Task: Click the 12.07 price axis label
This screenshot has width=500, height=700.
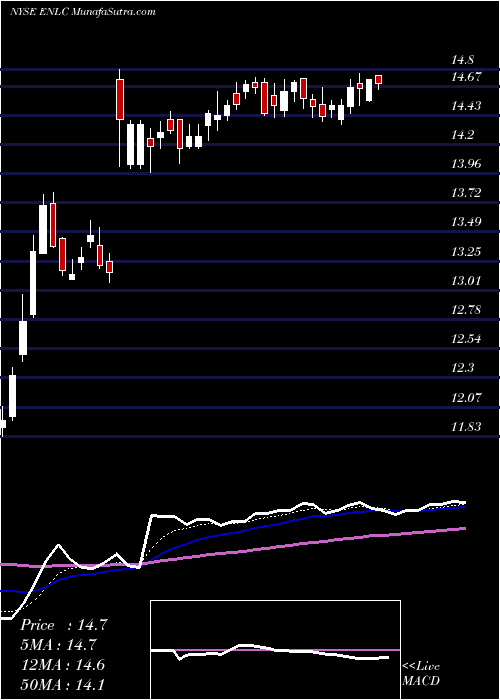Action: click(467, 397)
